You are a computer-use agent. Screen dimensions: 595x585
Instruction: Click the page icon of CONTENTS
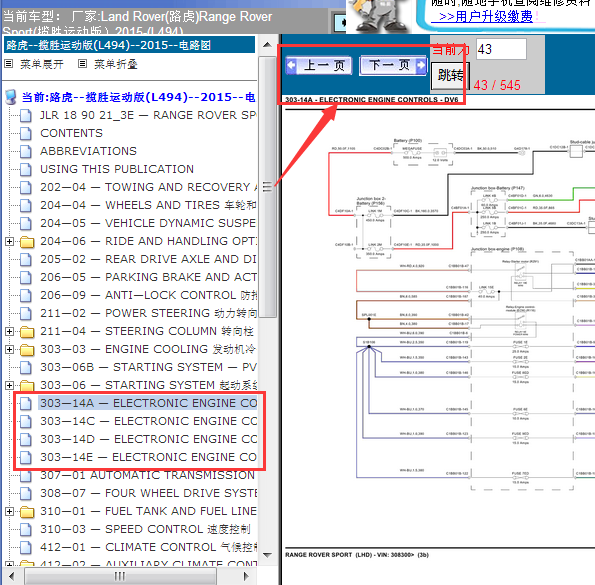(26, 134)
